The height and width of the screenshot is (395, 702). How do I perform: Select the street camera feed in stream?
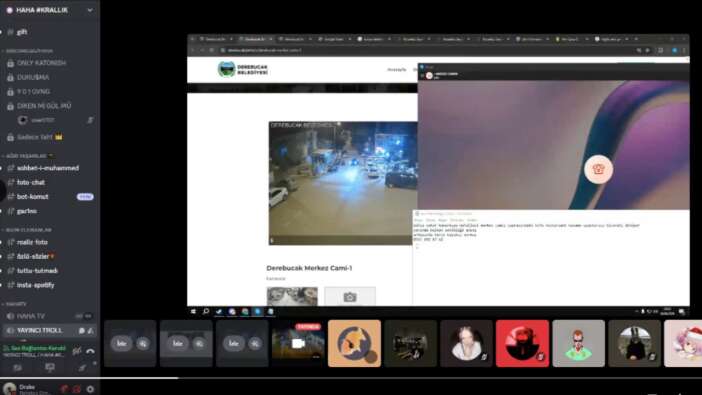pos(343,183)
